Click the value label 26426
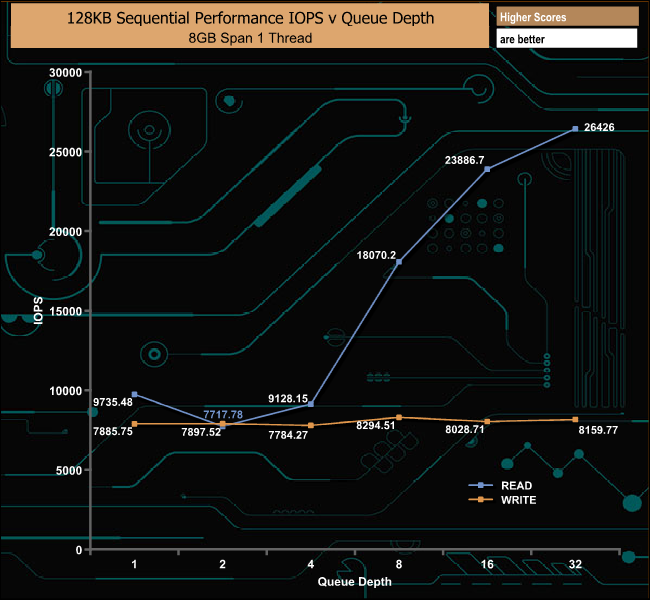 599,127
